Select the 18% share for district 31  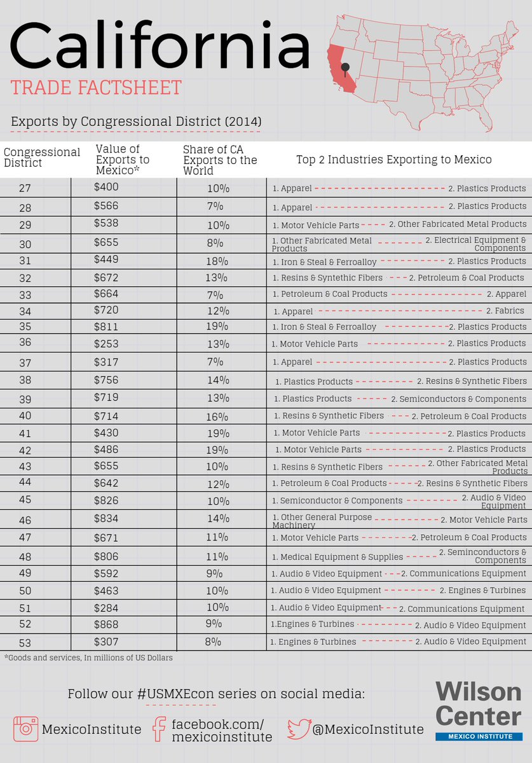(x=217, y=261)
